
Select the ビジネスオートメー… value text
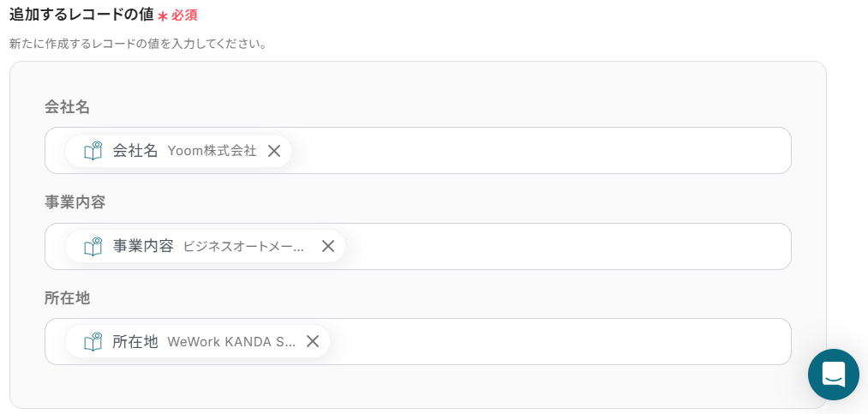pyautogui.click(x=243, y=246)
